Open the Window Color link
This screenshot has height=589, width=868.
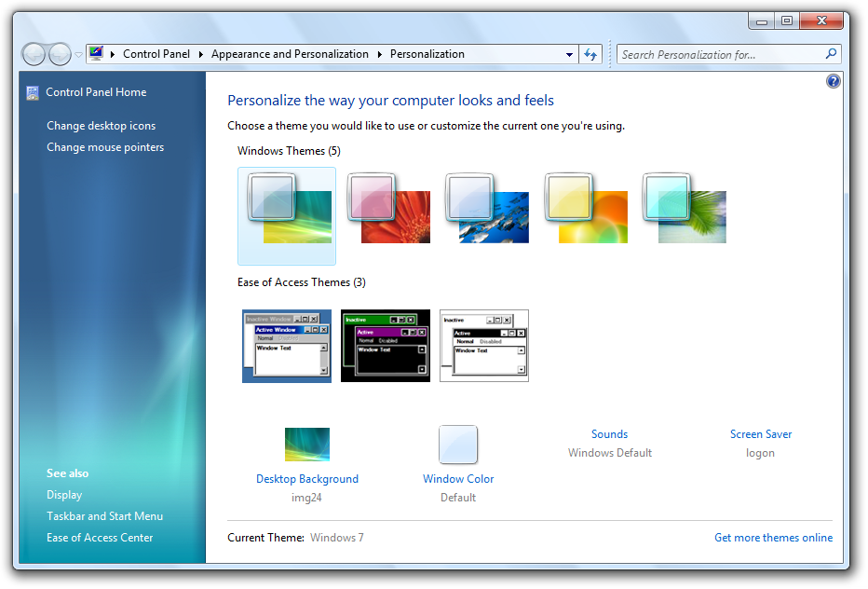[458, 479]
